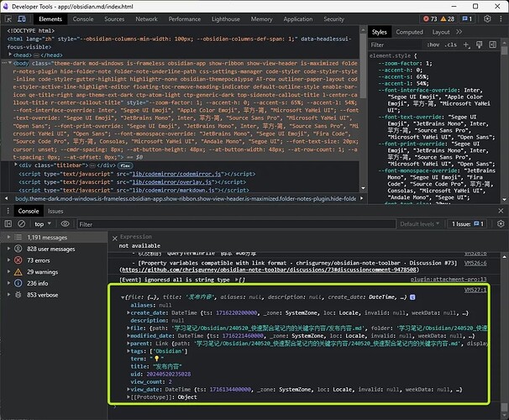Open the Security tab
This screenshot has width=509, height=420.
(x=333, y=18)
